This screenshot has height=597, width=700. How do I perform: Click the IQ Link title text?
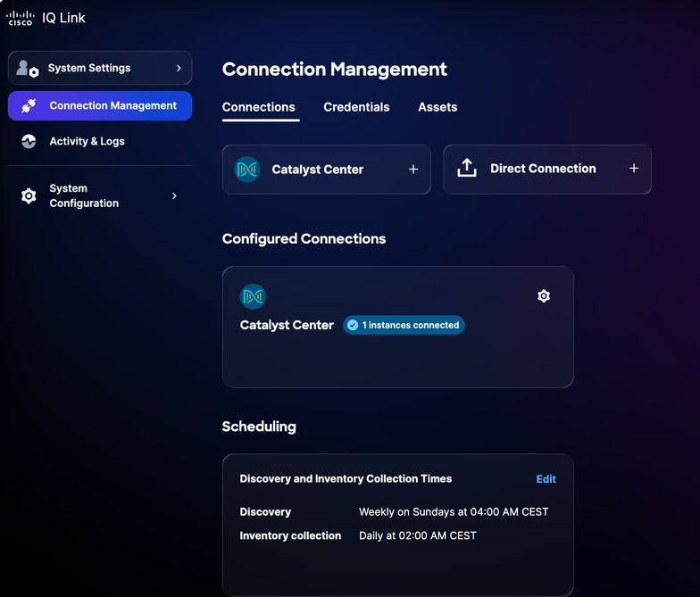(x=63, y=18)
